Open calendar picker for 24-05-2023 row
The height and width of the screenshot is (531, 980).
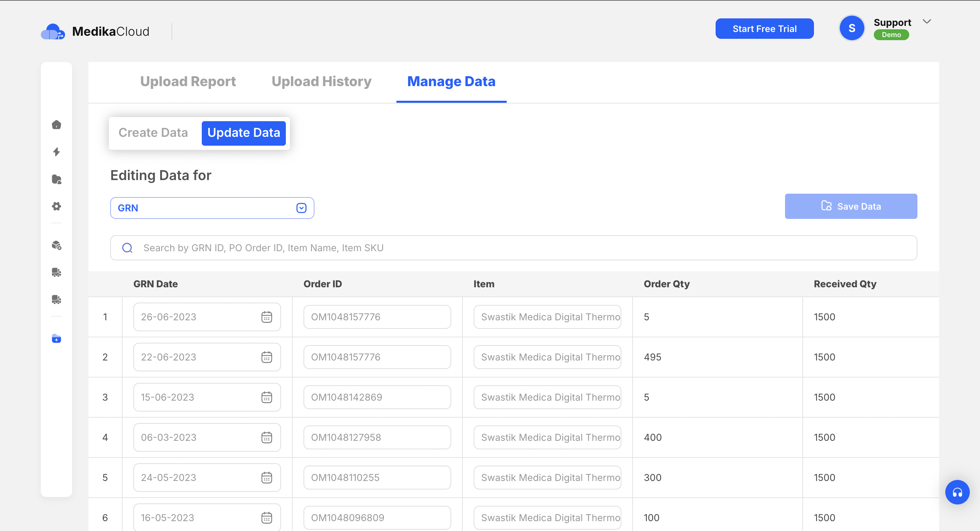pos(267,477)
